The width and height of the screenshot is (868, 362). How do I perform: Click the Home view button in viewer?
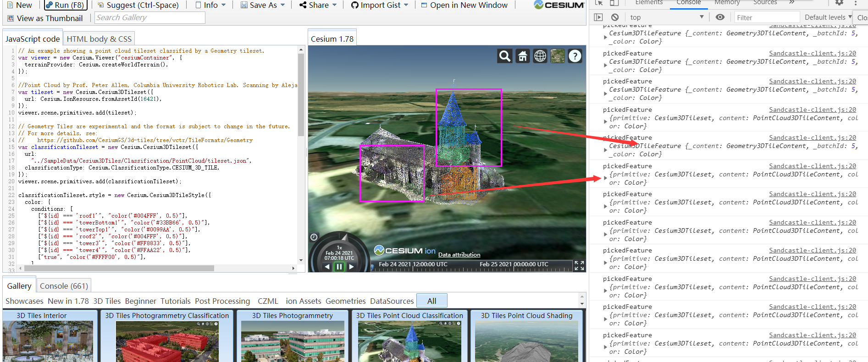(523, 56)
